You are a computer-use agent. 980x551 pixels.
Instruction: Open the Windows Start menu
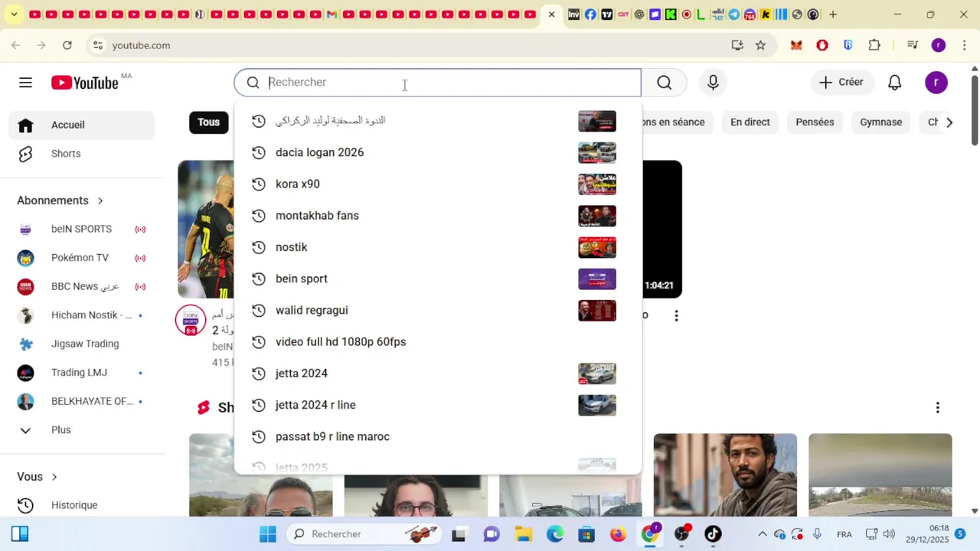pyautogui.click(x=267, y=534)
